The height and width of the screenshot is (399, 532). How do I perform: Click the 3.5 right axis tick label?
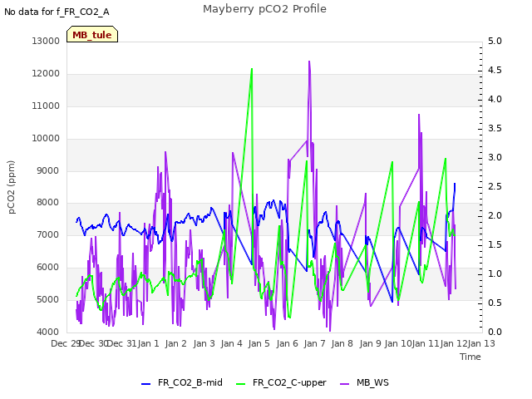point(495,129)
